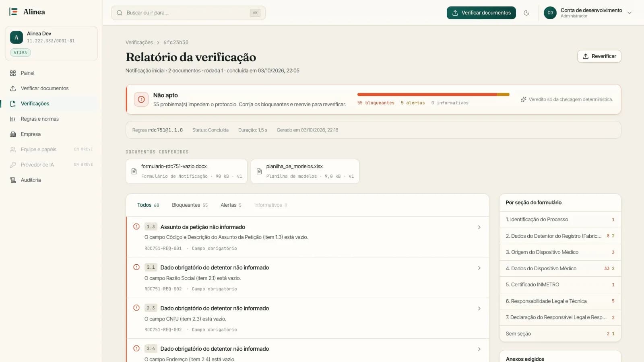Expand the 1.3 Assunto da petição row chevron

tap(479, 227)
